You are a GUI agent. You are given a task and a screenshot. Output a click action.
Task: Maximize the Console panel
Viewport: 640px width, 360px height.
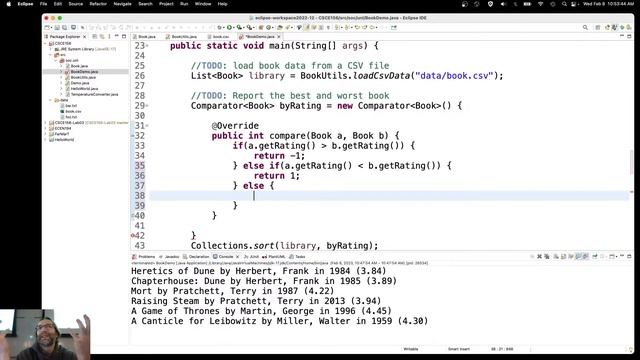click(629, 257)
